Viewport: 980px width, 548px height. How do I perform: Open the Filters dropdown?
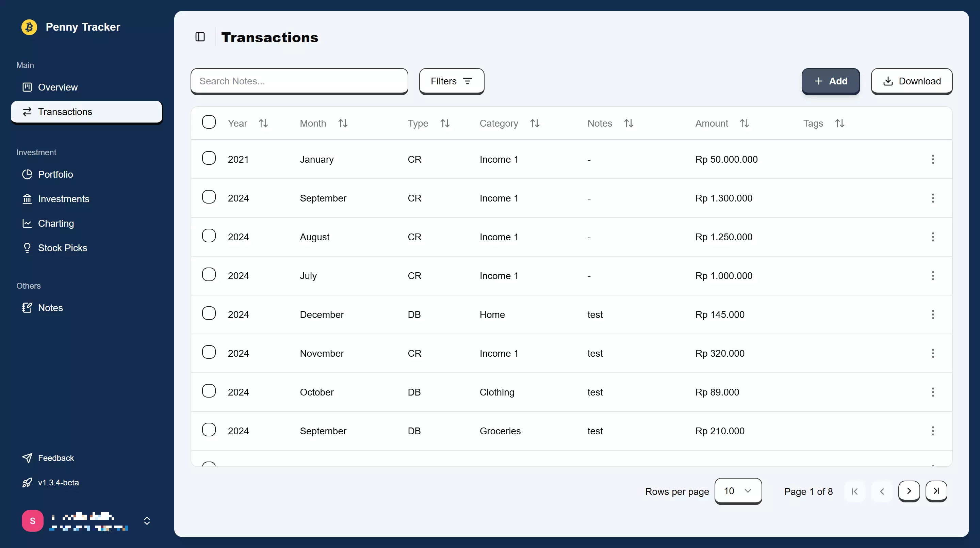pos(452,81)
